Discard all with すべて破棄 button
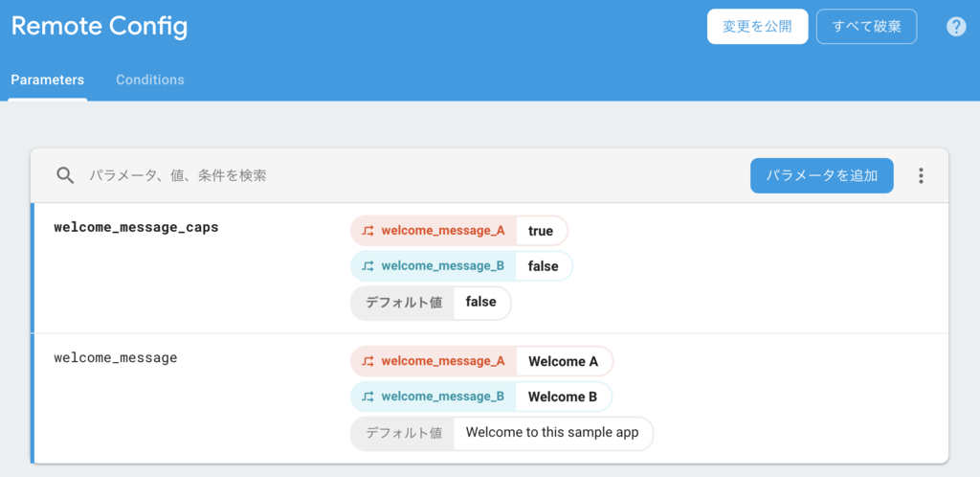 pos(866,26)
